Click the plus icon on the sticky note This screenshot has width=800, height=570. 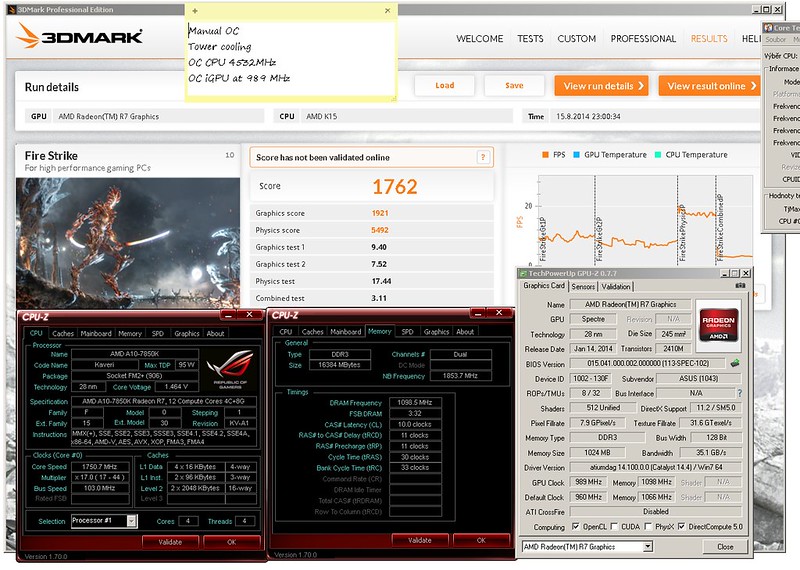[195, 11]
